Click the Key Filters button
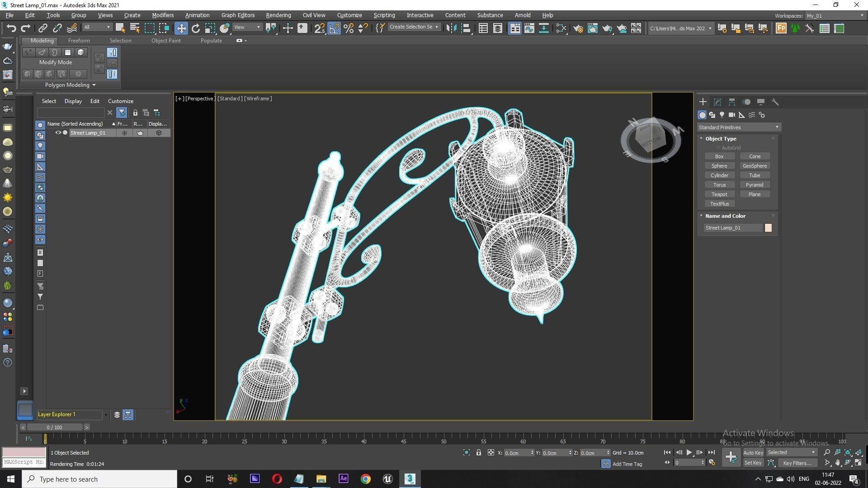This screenshot has width=868, height=488. coord(797,463)
